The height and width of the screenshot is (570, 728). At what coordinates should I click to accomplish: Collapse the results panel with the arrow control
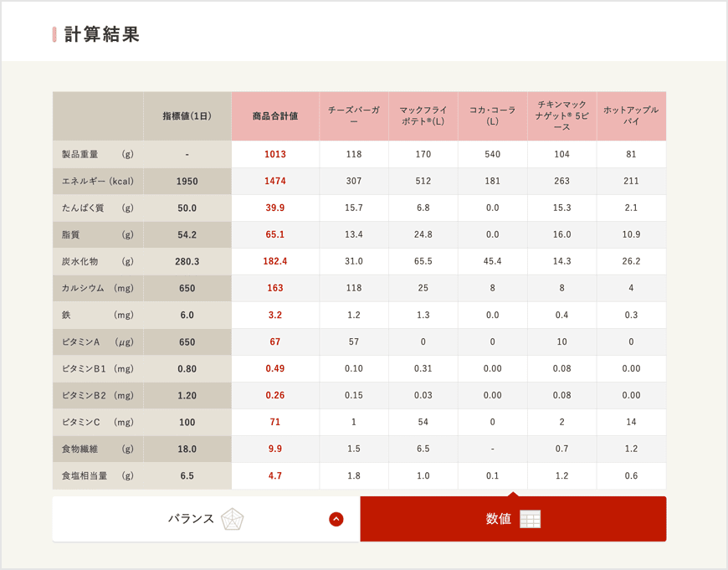click(x=335, y=519)
